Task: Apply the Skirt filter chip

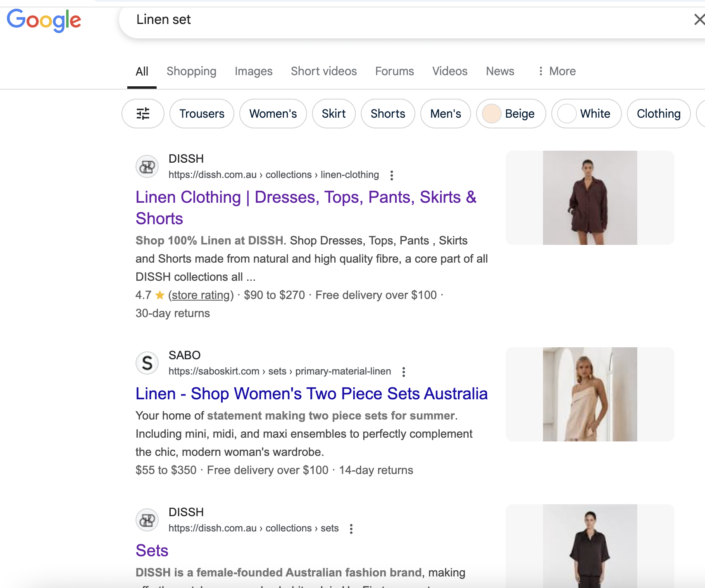Action: pyautogui.click(x=334, y=114)
